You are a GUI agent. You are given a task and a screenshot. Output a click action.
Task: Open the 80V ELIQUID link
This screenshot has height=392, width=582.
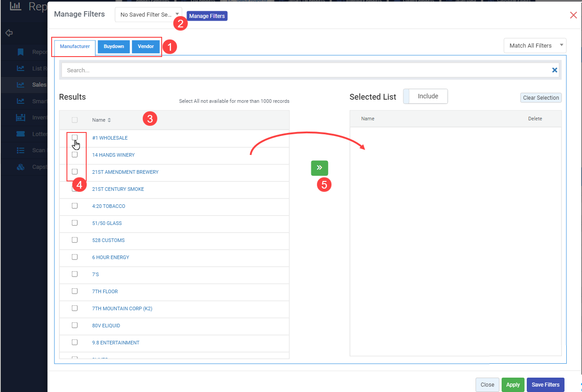(106, 326)
